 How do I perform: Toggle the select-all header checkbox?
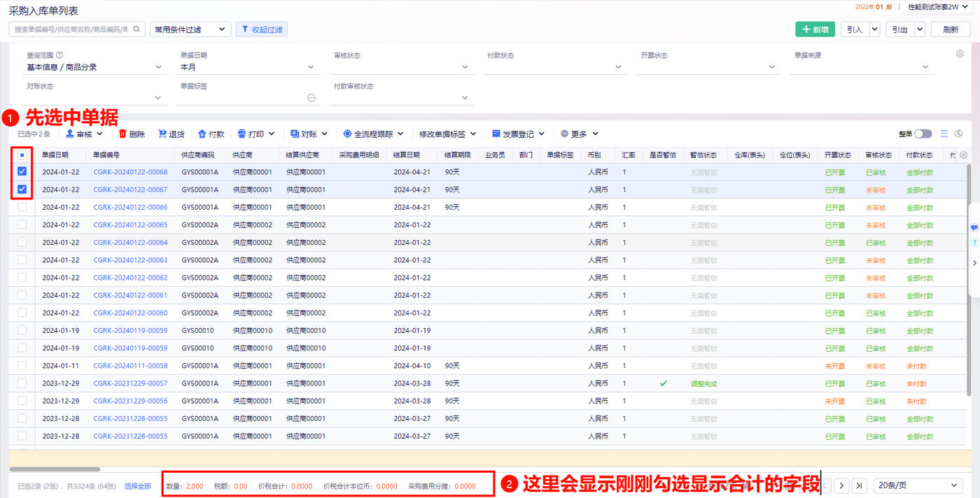tap(22, 155)
